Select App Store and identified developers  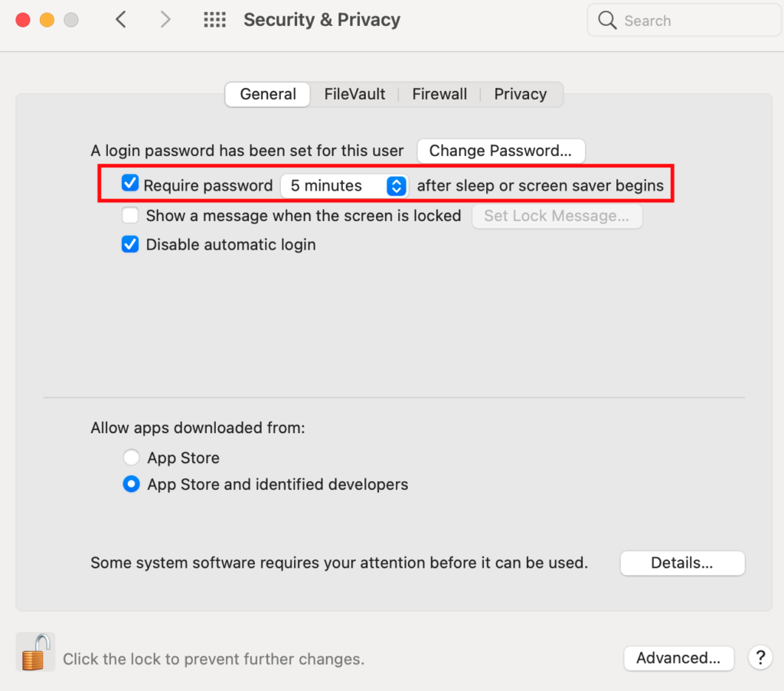click(132, 484)
